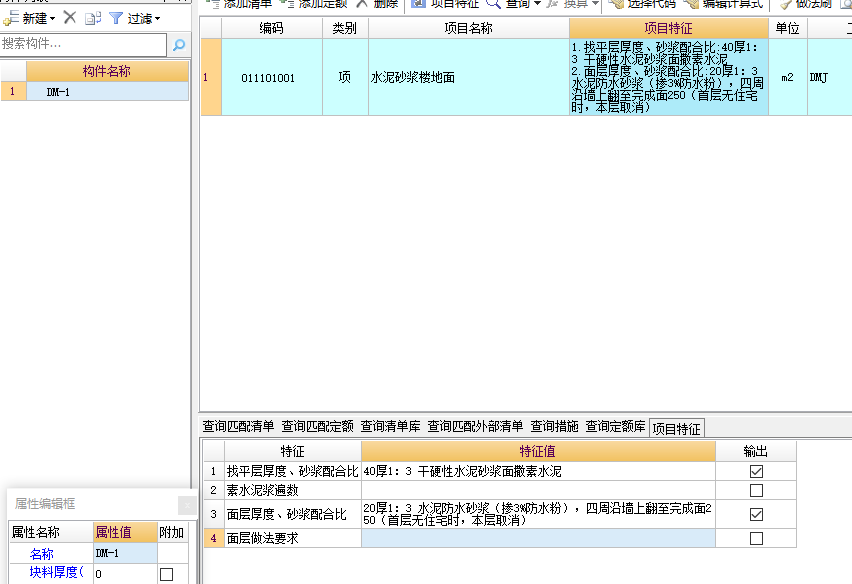Switch to 查询定额库 tab
The image size is (852, 584).
tap(615, 427)
